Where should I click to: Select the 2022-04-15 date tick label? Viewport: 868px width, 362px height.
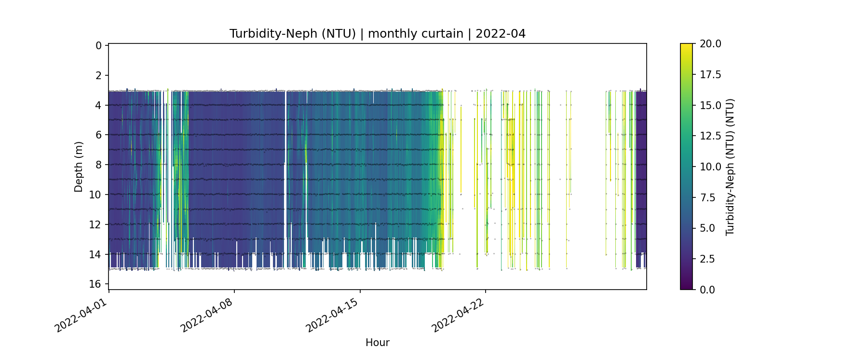coord(332,315)
